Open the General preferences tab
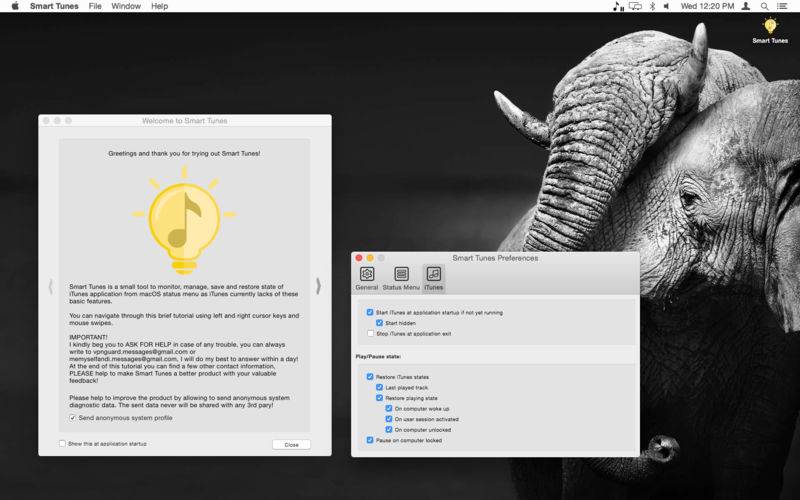Image resolution: width=800 pixels, height=500 pixels. (366, 279)
